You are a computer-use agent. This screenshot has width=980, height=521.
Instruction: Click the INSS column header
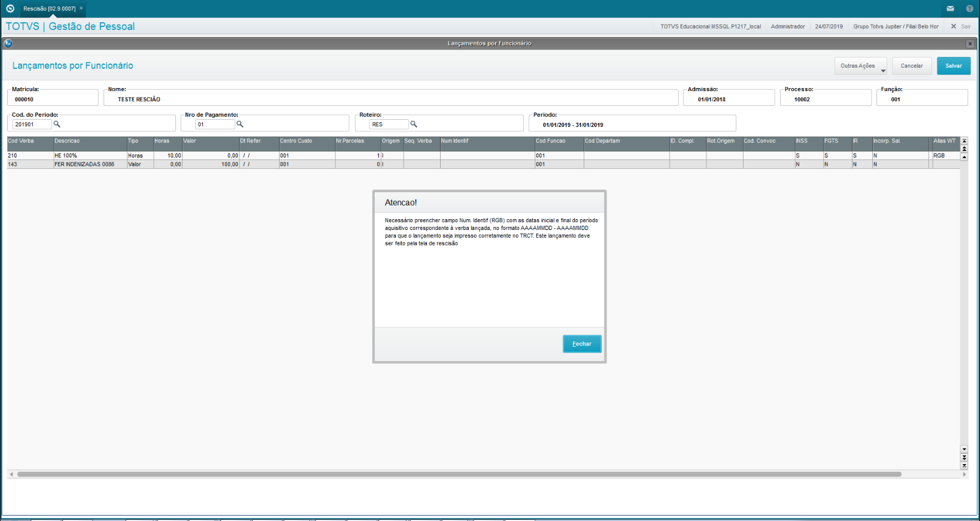[809, 144]
